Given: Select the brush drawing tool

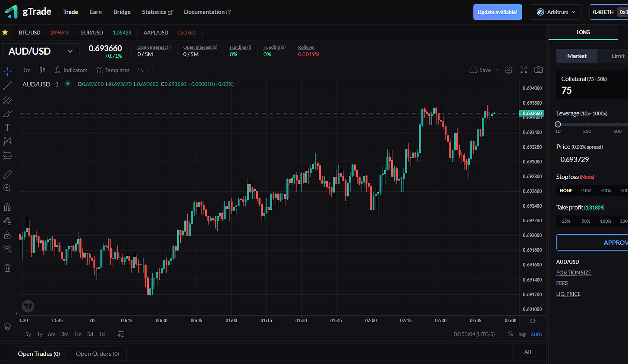Looking at the screenshot, I should (x=7, y=114).
